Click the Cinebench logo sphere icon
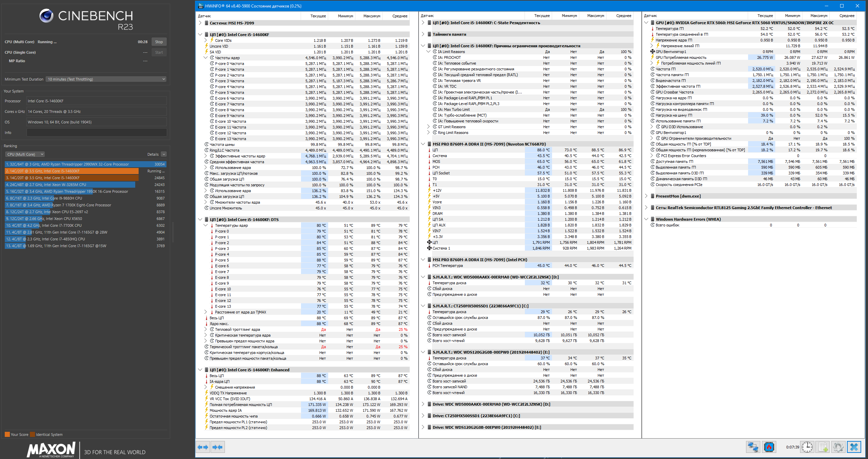 point(47,16)
